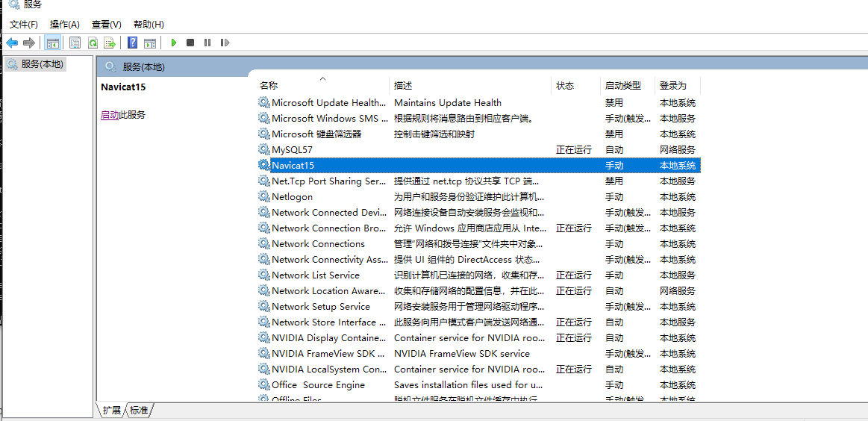Toggle the show/hide action pane icon
The width and height of the screenshot is (868, 421).
tap(150, 43)
